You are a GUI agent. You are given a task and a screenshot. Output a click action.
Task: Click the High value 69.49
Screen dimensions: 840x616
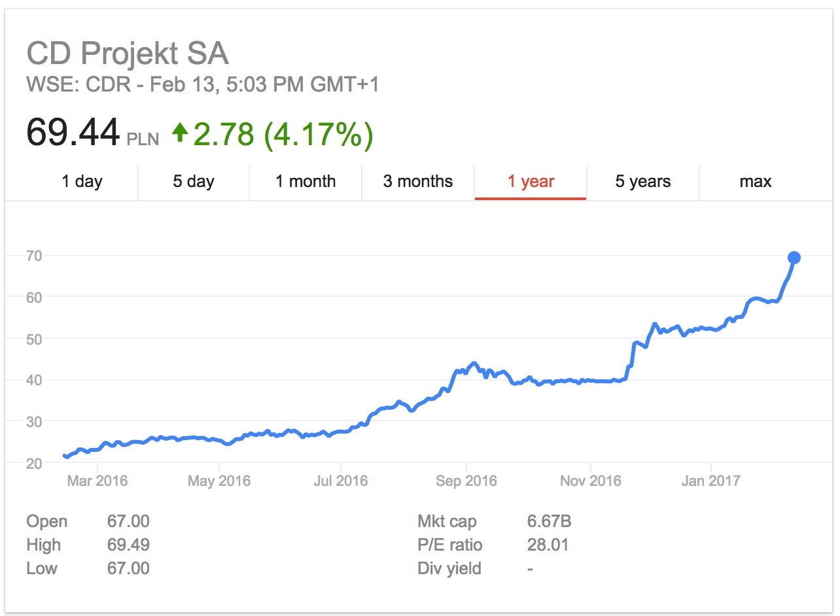128,545
